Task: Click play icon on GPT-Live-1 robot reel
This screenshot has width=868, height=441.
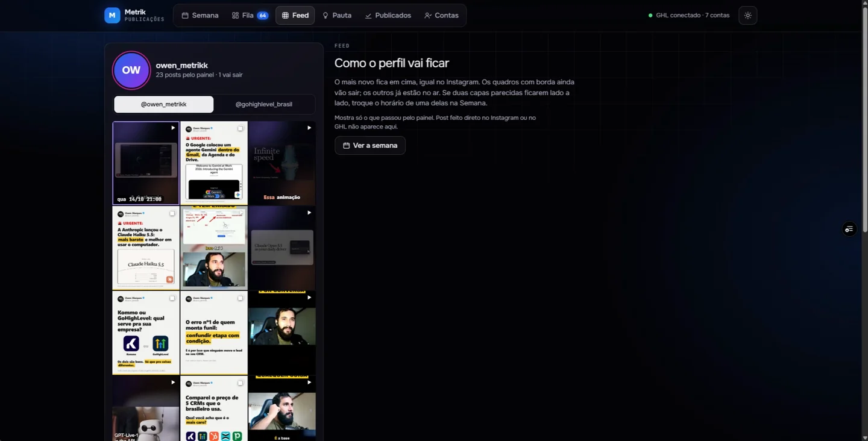Action: point(173,382)
